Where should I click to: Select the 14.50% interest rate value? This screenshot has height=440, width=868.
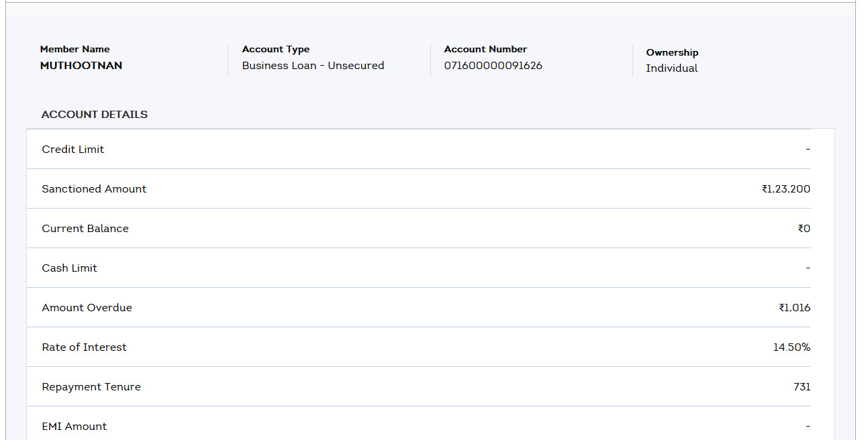pyautogui.click(x=791, y=347)
